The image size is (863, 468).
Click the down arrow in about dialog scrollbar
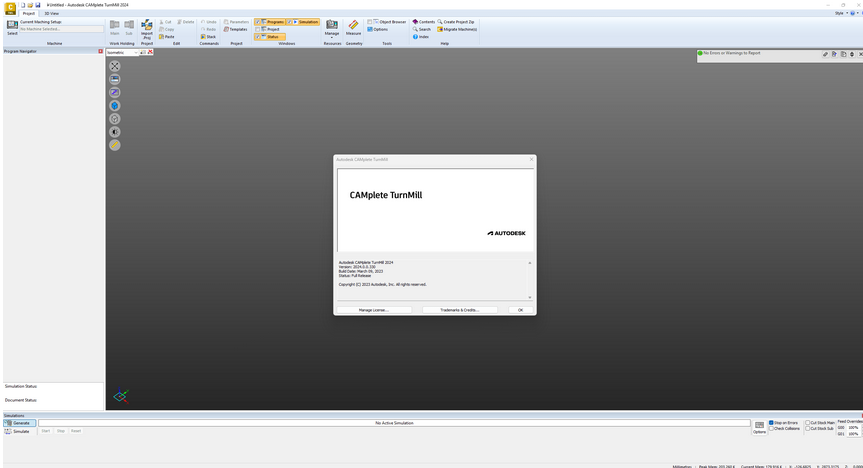529,297
